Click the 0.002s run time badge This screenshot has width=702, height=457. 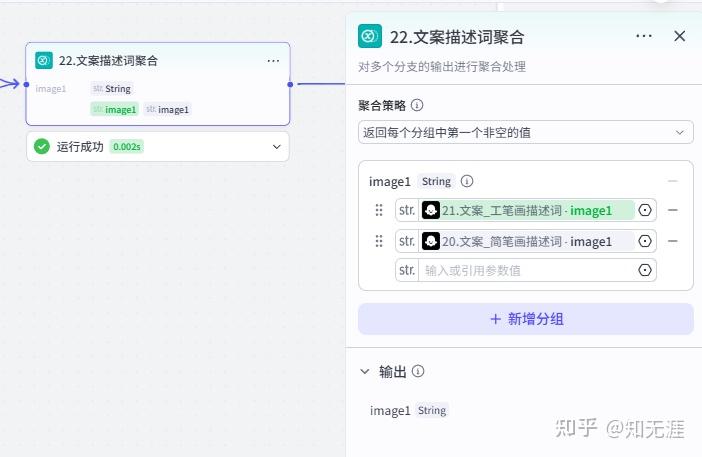click(x=127, y=147)
